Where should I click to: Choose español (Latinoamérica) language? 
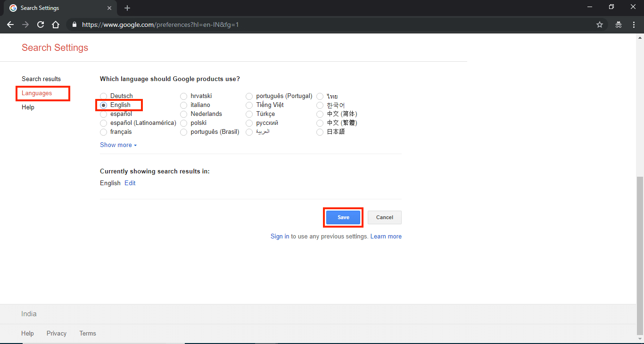click(104, 123)
